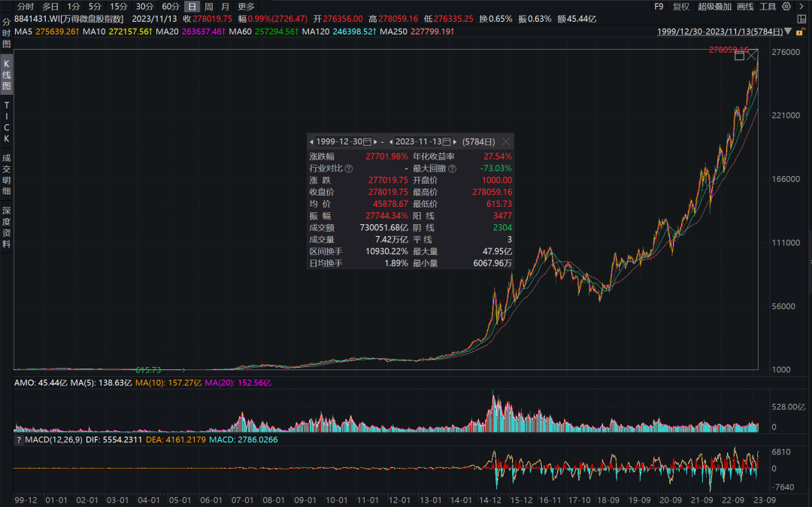Select the 30分 chart period
The height and width of the screenshot is (507, 812).
pyautogui.click(x=144, y=7)
